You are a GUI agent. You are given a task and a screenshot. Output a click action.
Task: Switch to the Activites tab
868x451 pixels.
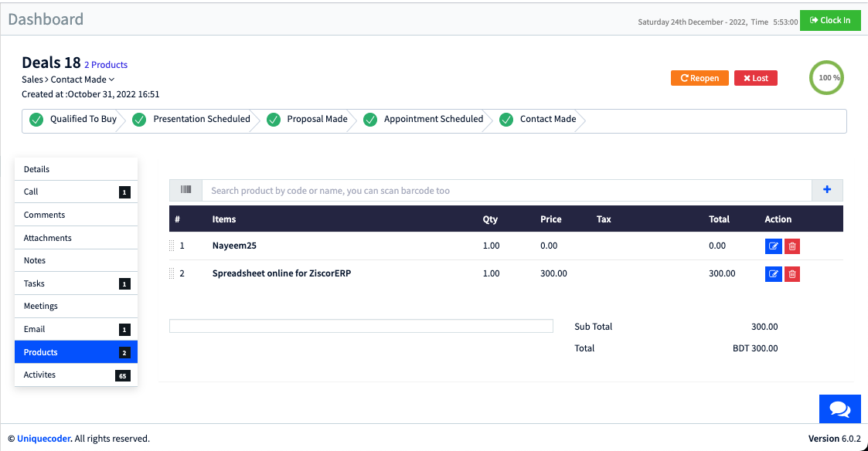pyautogui.click(x=76, y=375)
